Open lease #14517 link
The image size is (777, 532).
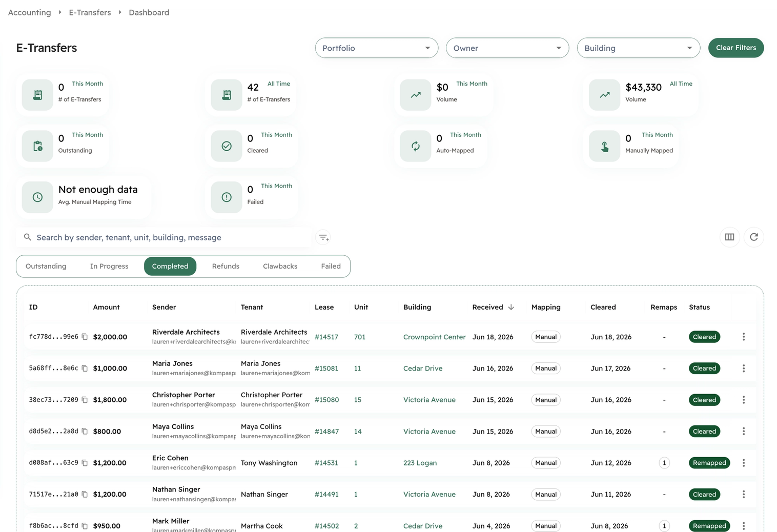326,337
